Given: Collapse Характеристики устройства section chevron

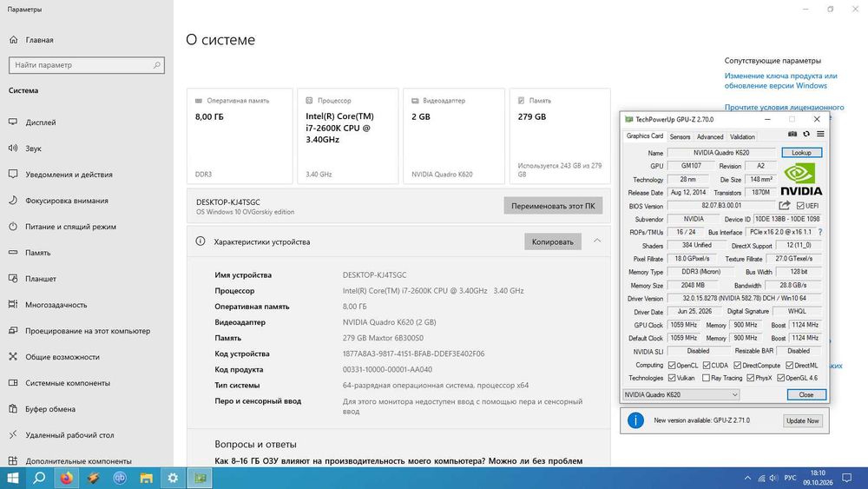Looking at the screenshot, I should pyautogui.click(x=597, y=241).
